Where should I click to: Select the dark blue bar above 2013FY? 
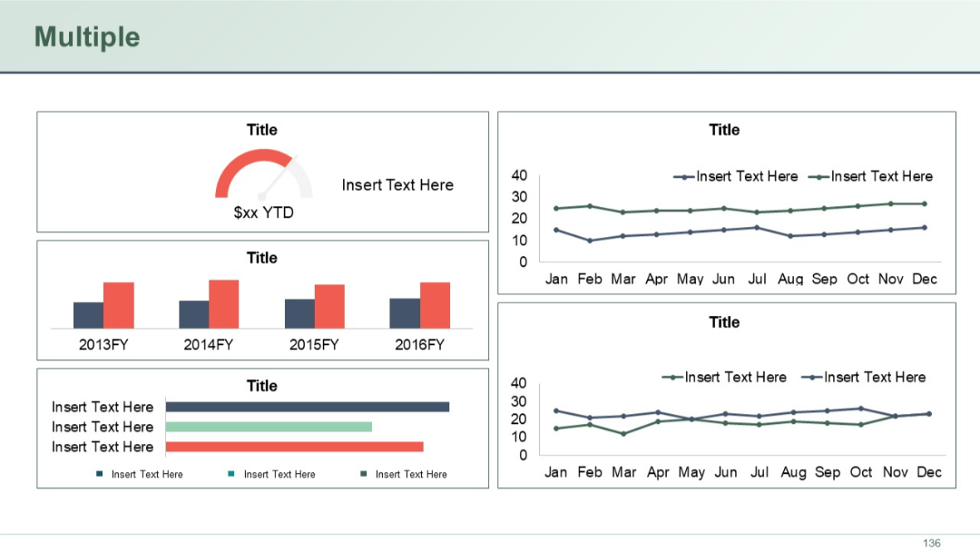pyautogui.click(x=88, y=313)
